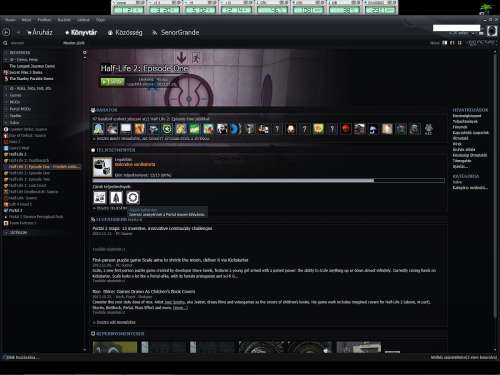Screen dimensions: 500x375
Task: Click the Portal 2 game icon in sidebar
Action: pyautogui.click(x=6, y=210)
